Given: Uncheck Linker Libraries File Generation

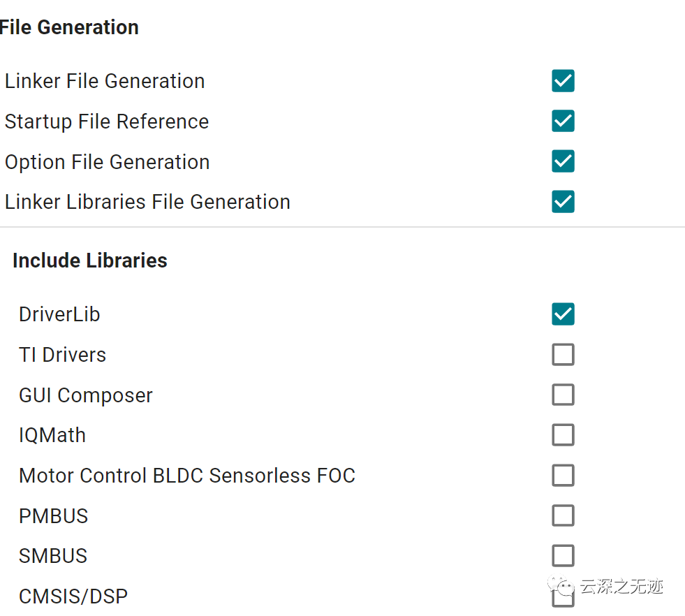Looking at the screenshot, I should (563, 201).
